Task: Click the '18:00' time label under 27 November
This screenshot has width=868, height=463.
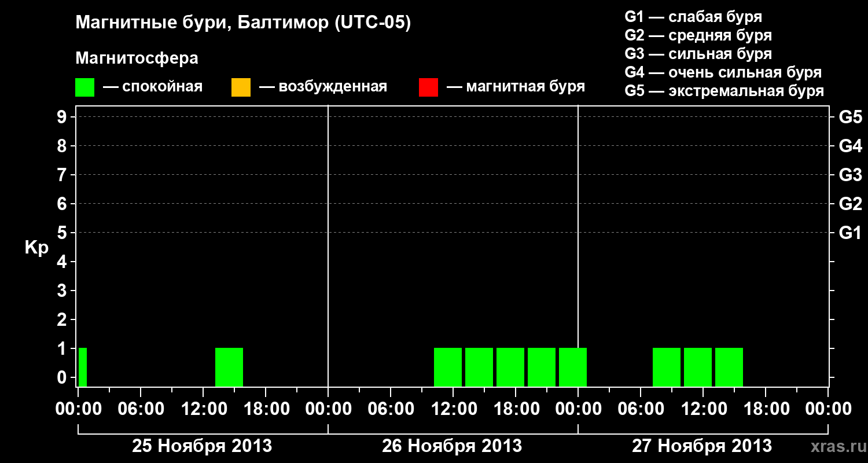Action: click(766, 409)
